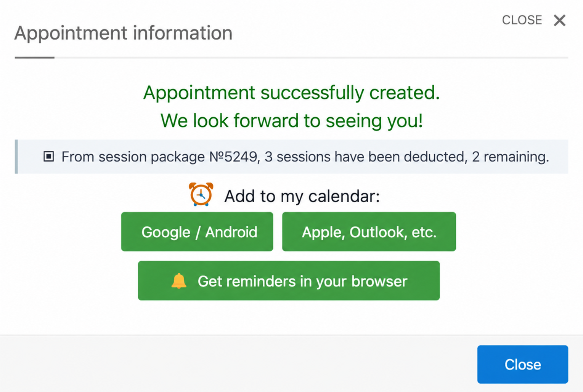Screen dimensions: 583x392
Task: Click the Appointment successfully created message
Action: [x=291, y=93]
